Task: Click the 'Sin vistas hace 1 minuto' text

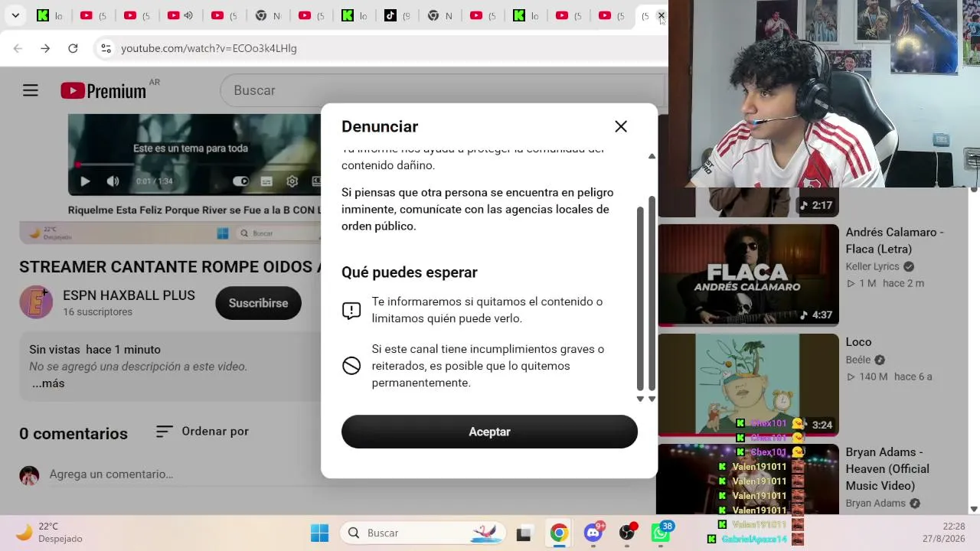Action: pyautogui.click(x=95, y=350)
